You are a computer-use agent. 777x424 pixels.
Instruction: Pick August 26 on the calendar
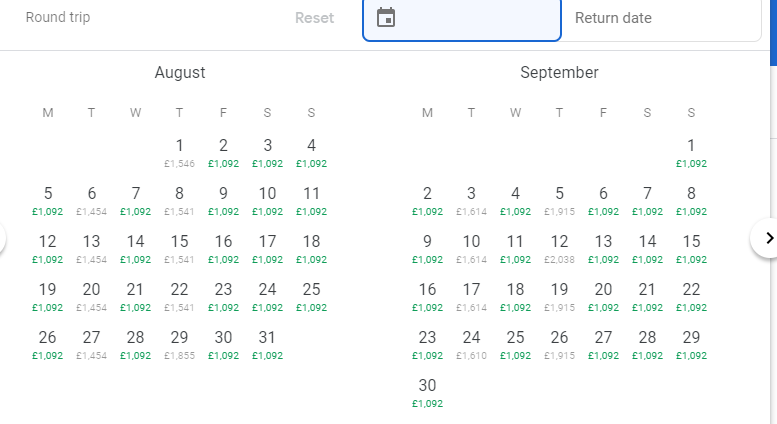pyautogui.click(x=48, y=343)
